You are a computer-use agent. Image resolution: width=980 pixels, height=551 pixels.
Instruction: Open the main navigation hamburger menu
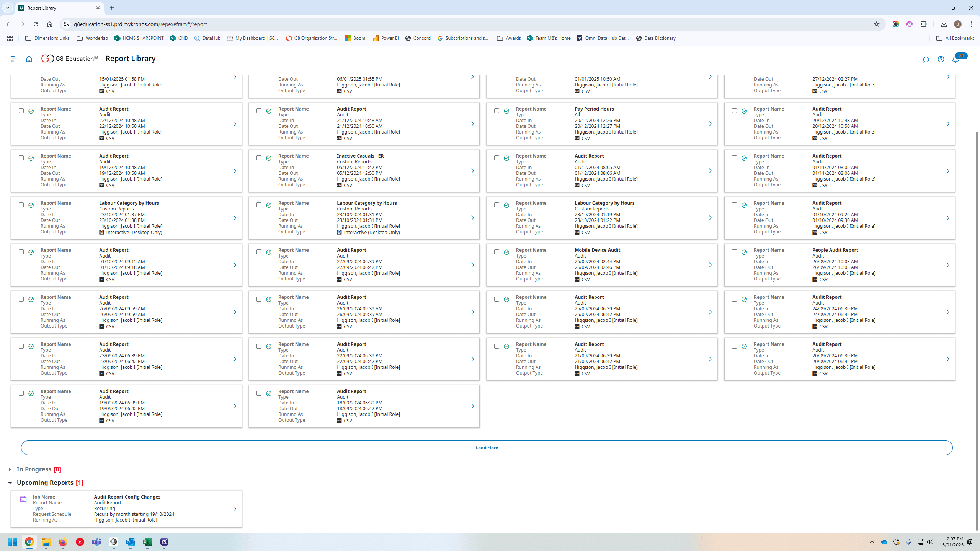point(14,59)
